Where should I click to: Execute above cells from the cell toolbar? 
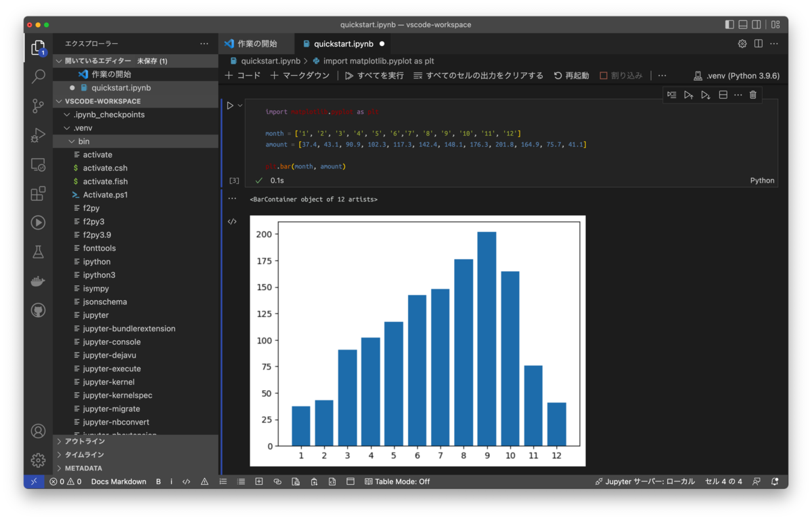pyautogui.click(x=688, y=95)
